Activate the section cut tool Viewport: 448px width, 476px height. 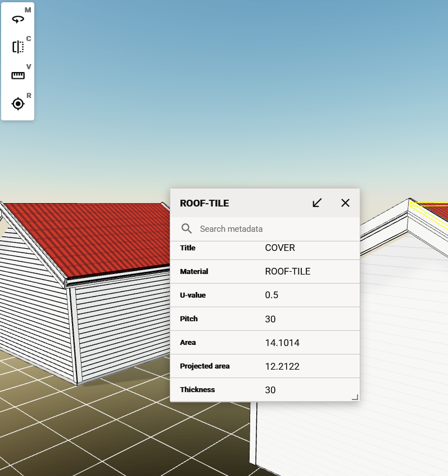coord(18,47)
